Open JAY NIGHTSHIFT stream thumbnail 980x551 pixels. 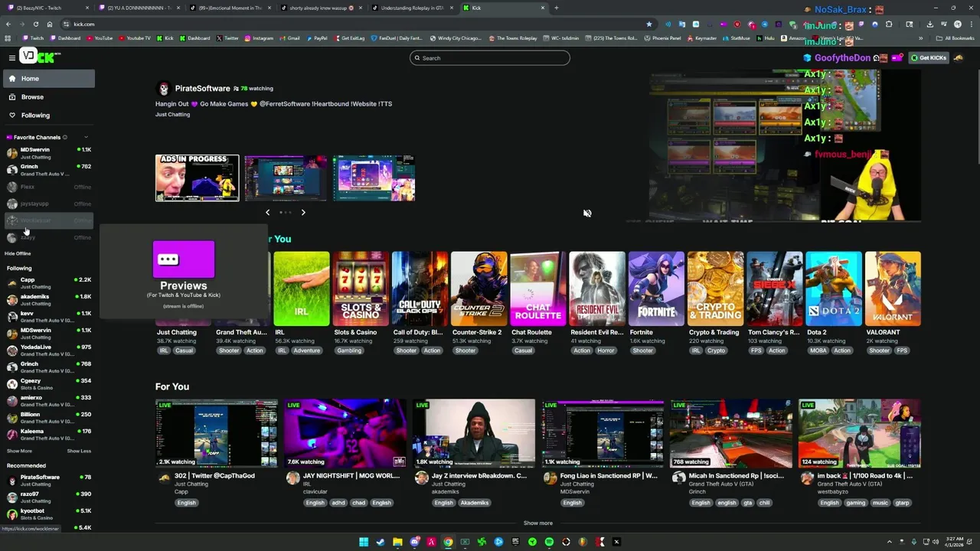tap(345, 433)
